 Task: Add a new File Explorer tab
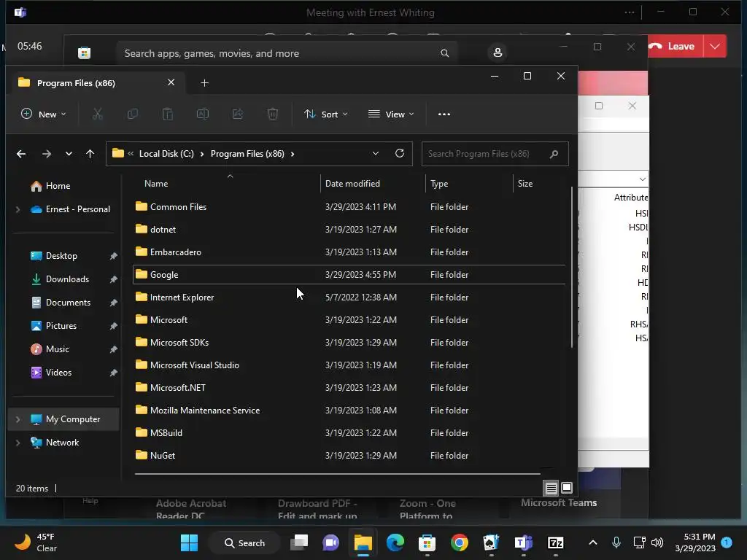[204, 83]
